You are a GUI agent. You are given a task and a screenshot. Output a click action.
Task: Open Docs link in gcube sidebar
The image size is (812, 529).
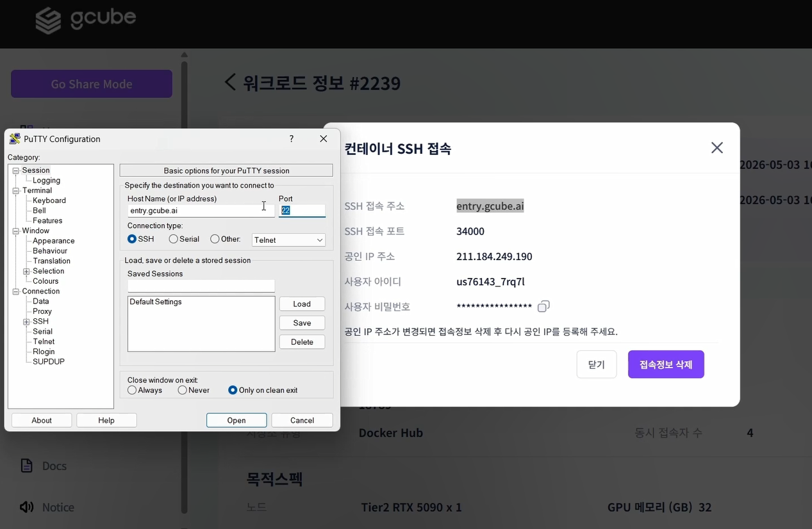(54, 466)
